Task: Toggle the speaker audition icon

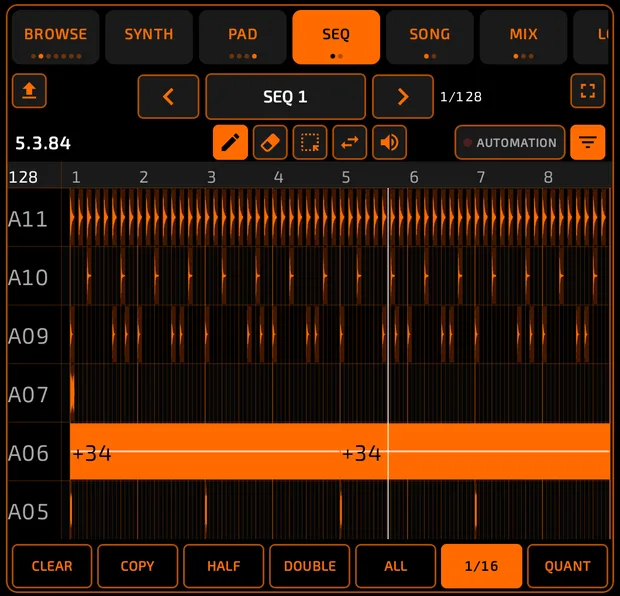Action: coord(389,142)
